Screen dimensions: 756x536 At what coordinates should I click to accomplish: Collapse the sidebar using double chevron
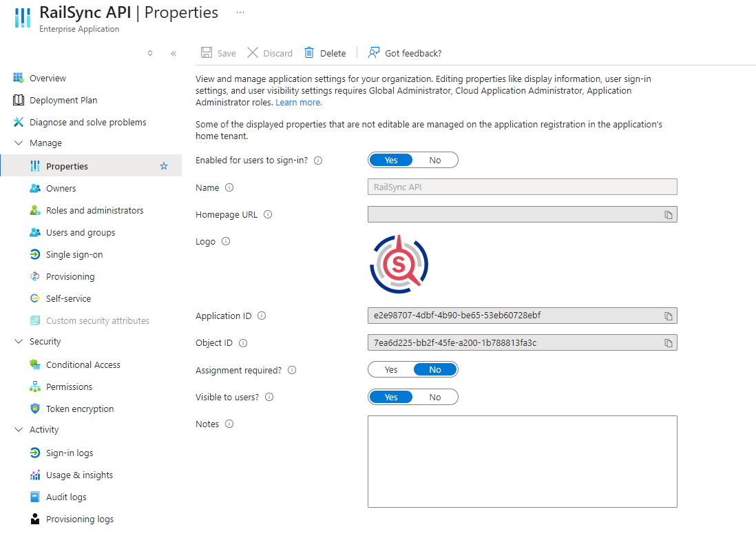[x=174, y=53]
